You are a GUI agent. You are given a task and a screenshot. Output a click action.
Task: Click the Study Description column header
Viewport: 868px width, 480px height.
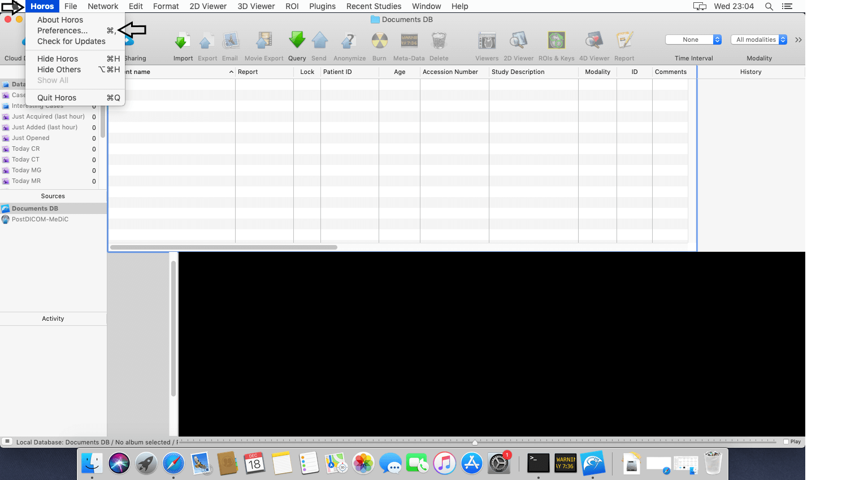(x=533, y=72)
